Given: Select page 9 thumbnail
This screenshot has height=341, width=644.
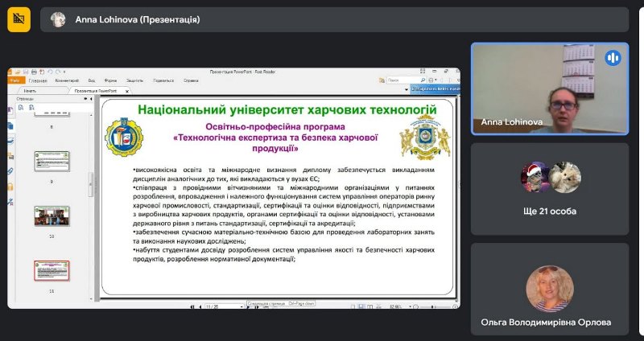Looking at the screenshot, I should 52,161.
